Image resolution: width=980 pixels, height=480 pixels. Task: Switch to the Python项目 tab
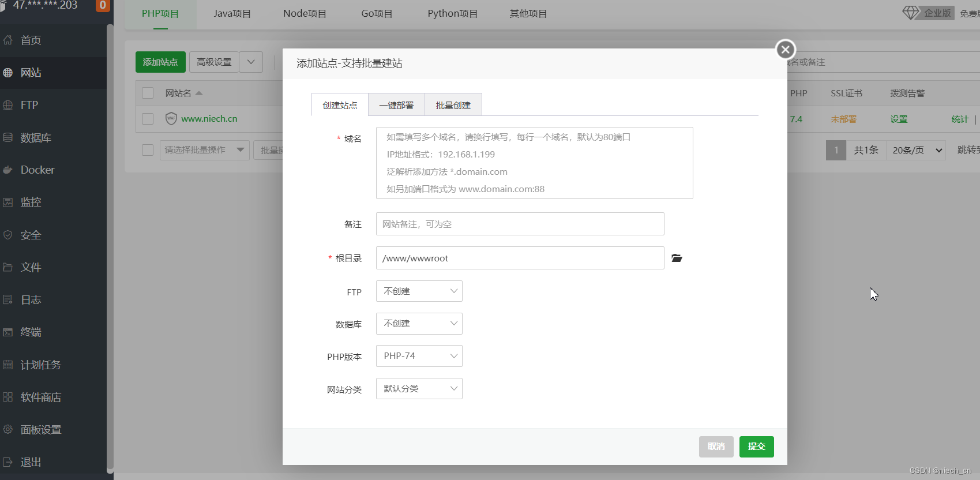(452, 14)
